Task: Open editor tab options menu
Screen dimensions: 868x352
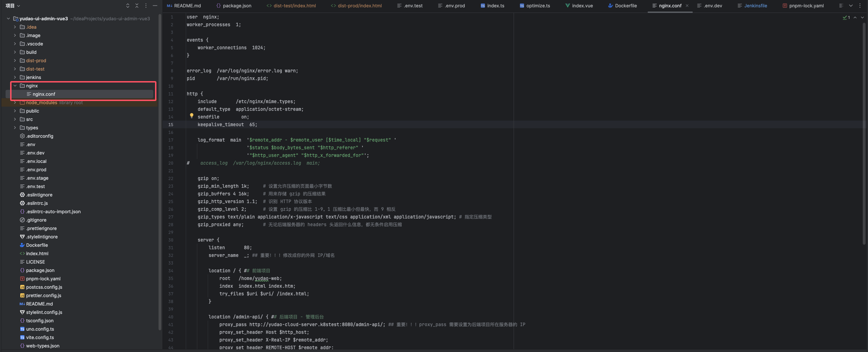Action: 860,6
